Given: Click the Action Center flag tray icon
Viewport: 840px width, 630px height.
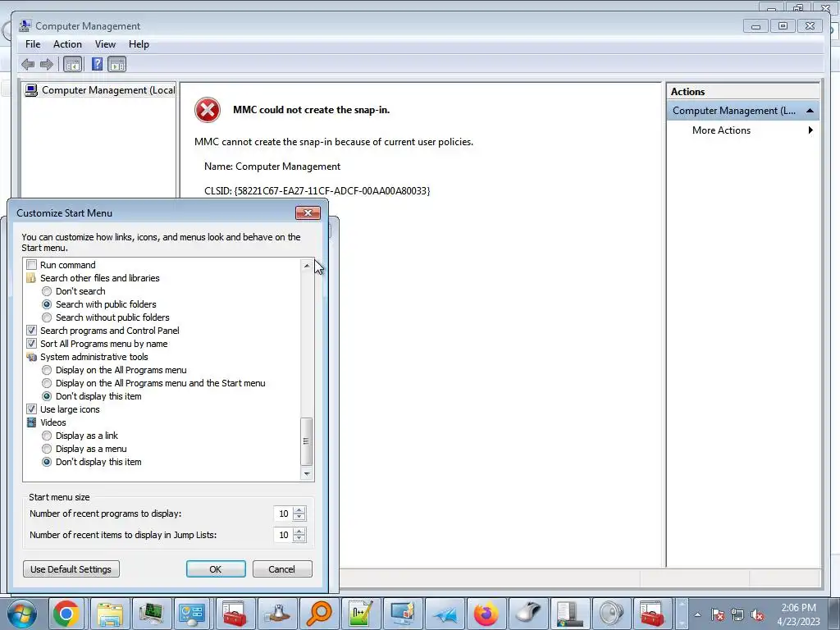Looking at the screenshot, I should point(718,615).
